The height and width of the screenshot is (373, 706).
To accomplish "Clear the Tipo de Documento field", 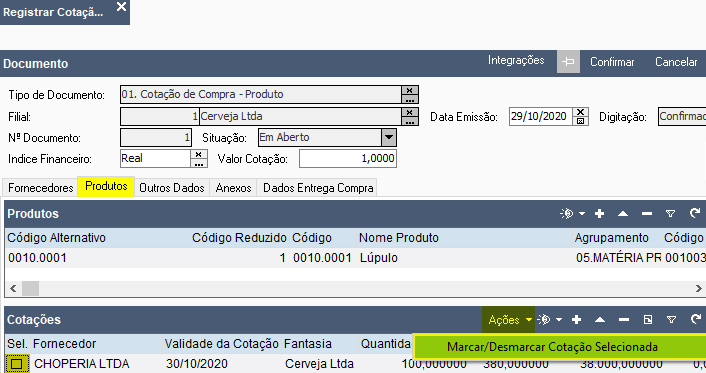I will pyautogui.click(x=409, y=90).
